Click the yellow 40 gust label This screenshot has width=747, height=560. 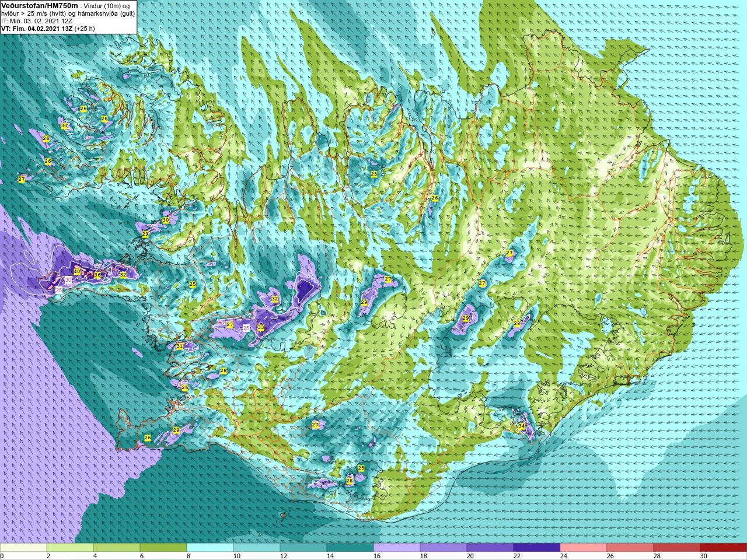tap(77, 271)
